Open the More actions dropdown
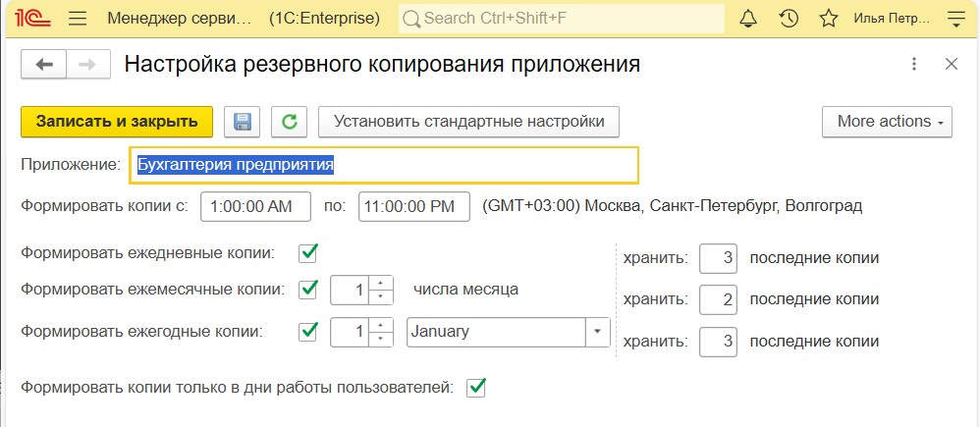The image size is (980, 427). pos(886,122)
